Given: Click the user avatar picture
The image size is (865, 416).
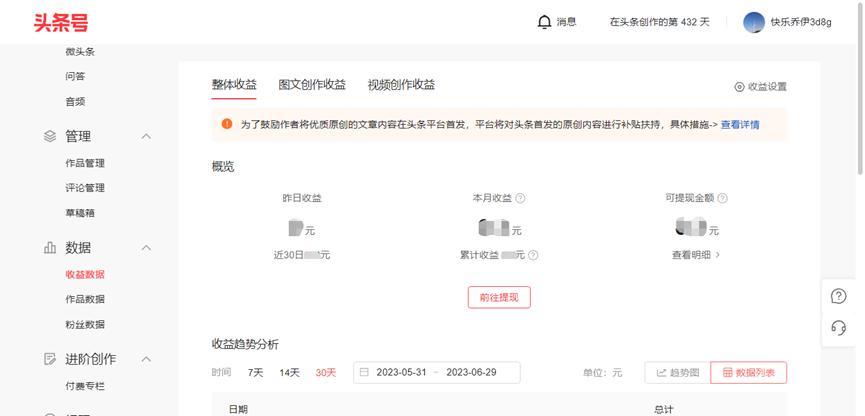Looking at the screenshot, I should [x=754, y=22].
